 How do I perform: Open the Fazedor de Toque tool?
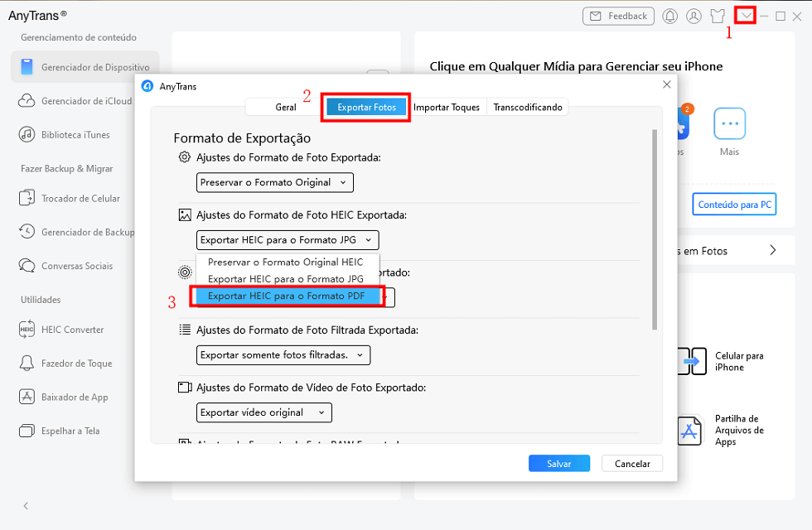pos(80,363)
